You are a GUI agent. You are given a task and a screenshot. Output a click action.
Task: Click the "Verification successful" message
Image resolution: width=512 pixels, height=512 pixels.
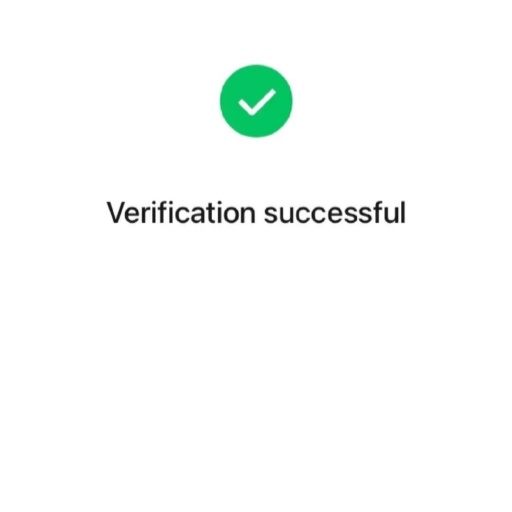pyautogui.click(x=256, y=213)
